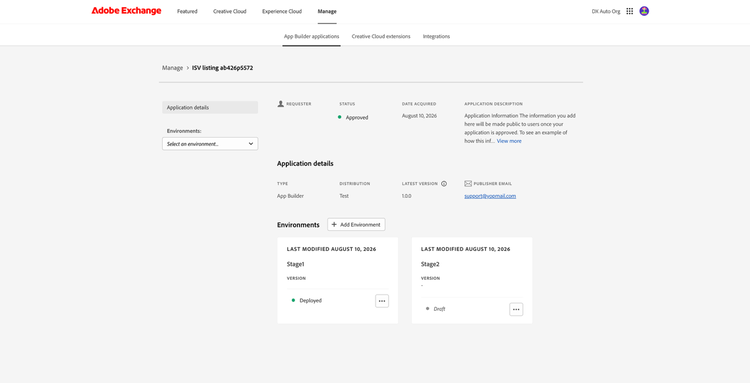Viewport: 750px width, 383px height.
Task: Go to the Featured menu
Action: [187, 11]
